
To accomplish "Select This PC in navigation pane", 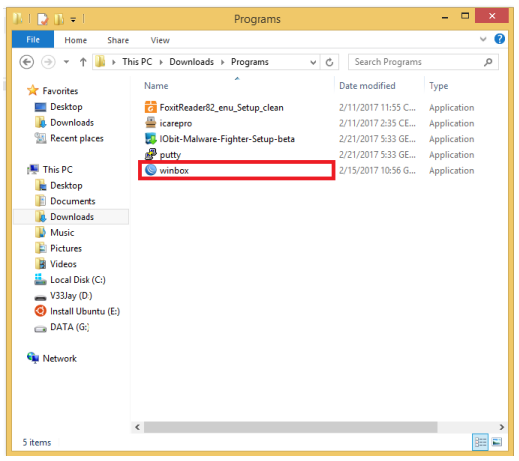I will click(x=50, y=169).
